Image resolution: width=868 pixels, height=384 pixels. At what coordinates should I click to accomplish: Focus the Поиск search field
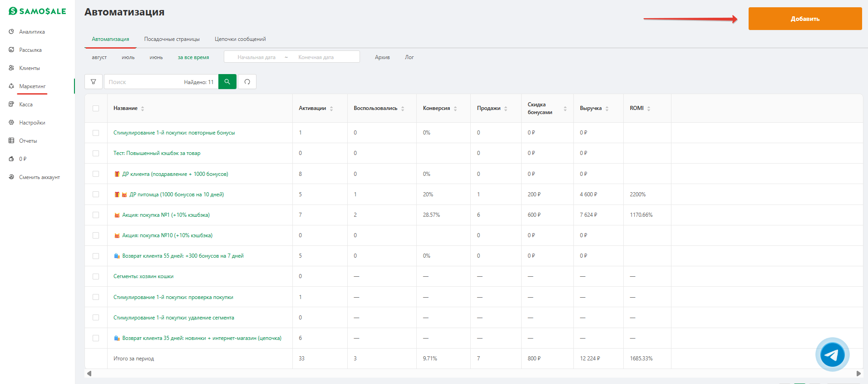click(x=144, y=82)
